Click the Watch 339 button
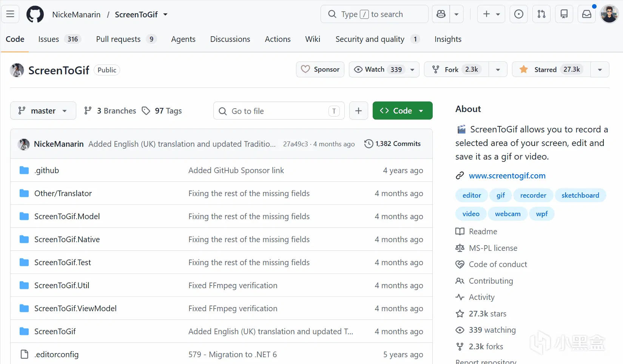This screenshot has width=623, height=364. pos(384,69)
